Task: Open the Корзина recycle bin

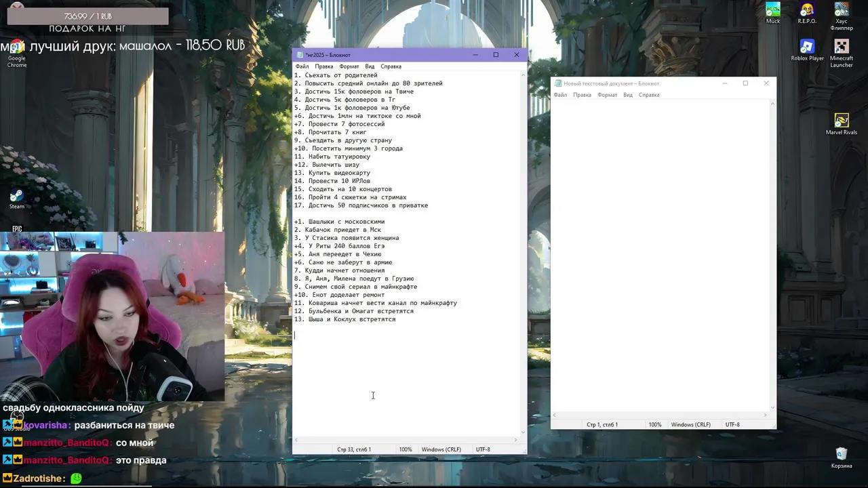Action: click(x=842, y=457)
